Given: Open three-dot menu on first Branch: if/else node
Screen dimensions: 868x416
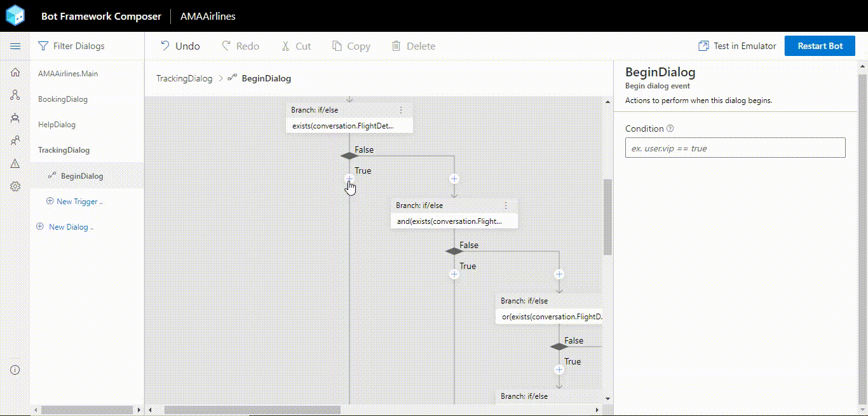Looking at the screenshot, I should click(401, 109).
